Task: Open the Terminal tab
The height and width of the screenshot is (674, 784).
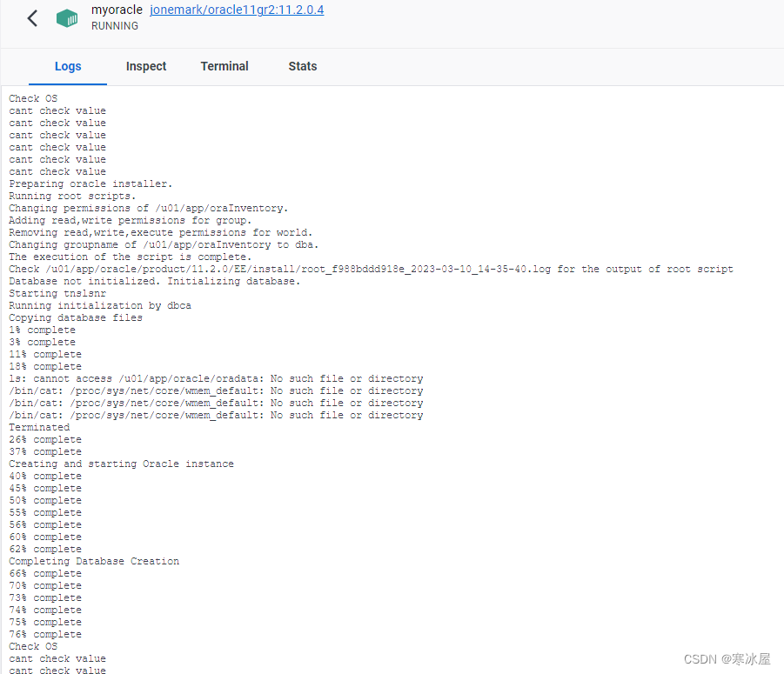Action: click(x=224, y=66)
